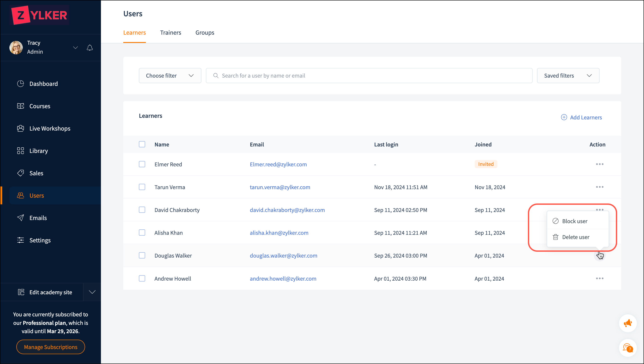Open Emails paper plane icon
Viewport: 644px width, 364px height.
pyautogui.click(x=21, y=218)
